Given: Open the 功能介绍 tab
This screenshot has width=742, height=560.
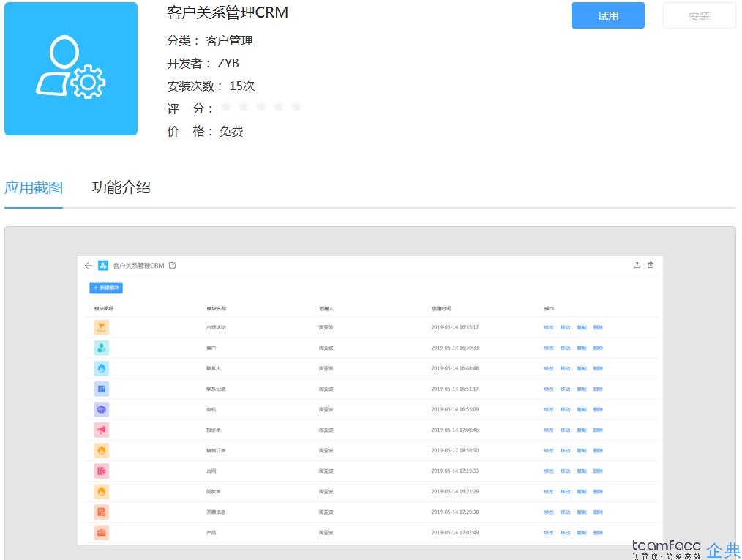Looking at the screenshot, I should point(121,187).
